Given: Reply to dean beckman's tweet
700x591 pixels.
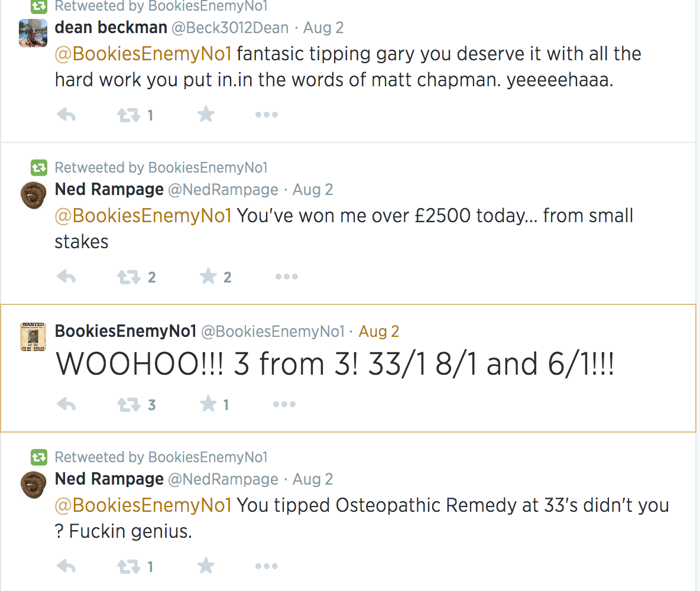Looking at the screenshot, I should tap(66, 115).
